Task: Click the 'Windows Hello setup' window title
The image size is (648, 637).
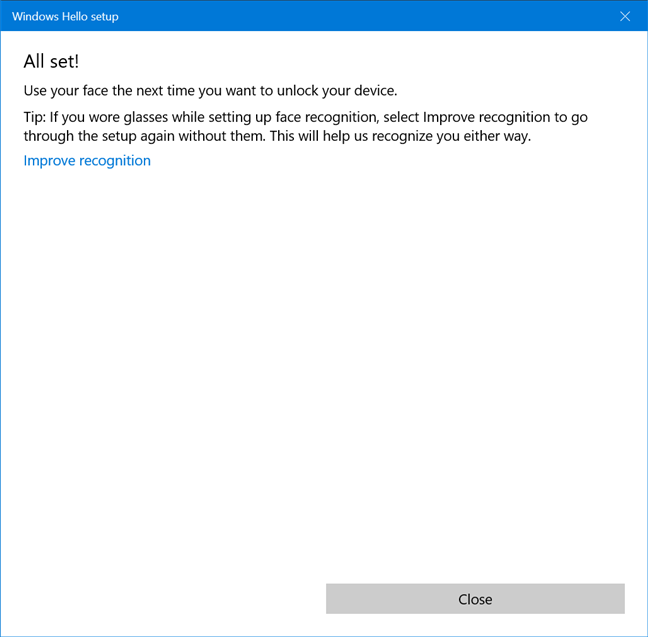Action: point(65,17)
